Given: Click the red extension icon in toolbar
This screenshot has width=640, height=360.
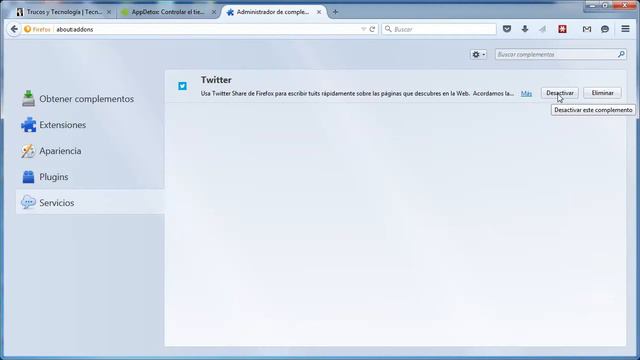Looking at the screenshot, I should 562,29.
